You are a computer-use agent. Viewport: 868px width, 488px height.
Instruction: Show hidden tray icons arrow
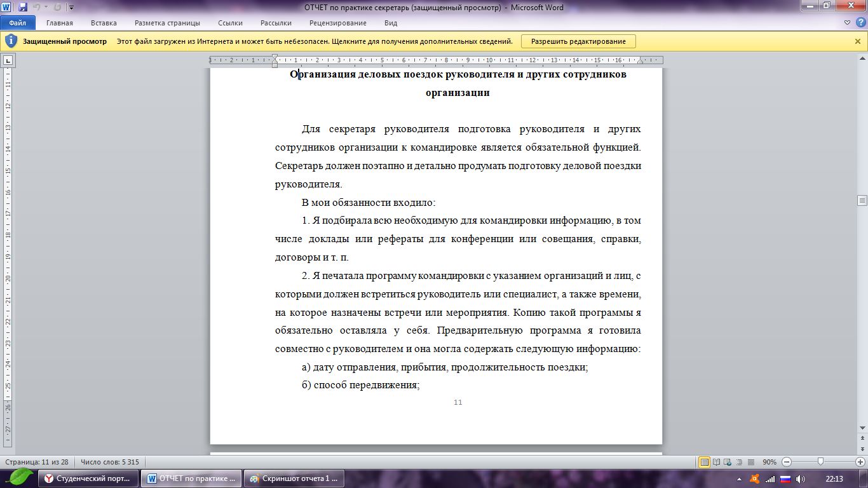(740, 479)
